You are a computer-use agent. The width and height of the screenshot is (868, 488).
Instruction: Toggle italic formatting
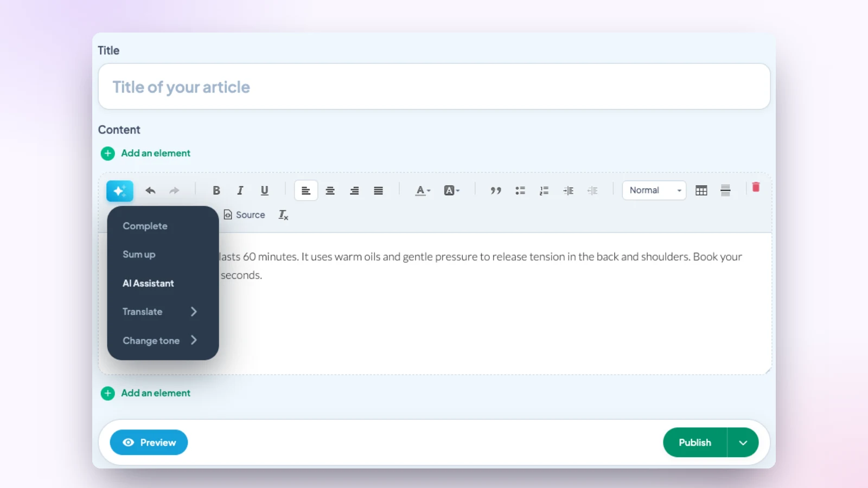(x=240, y=190)
